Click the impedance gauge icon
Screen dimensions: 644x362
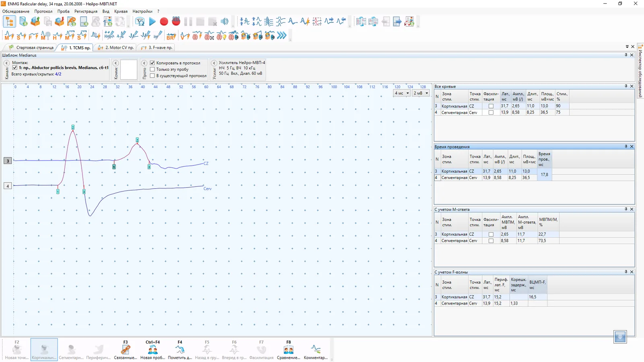click(140, 22)
